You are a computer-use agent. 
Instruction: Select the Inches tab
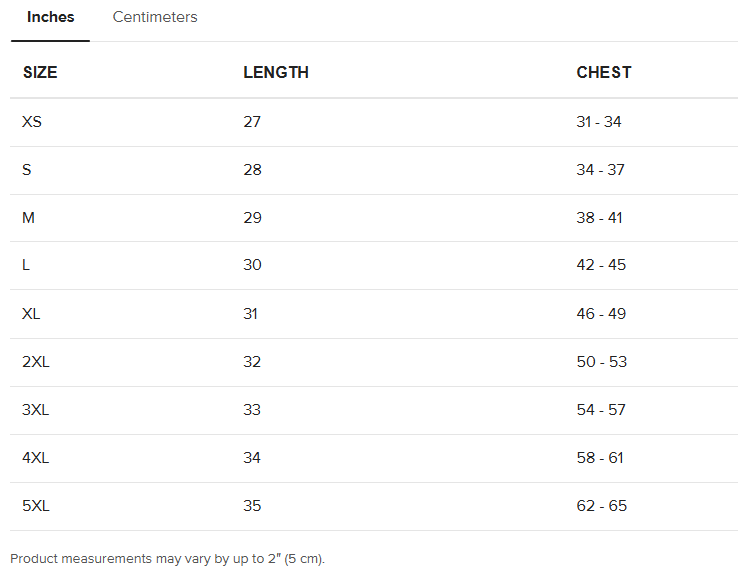(50, 17)
